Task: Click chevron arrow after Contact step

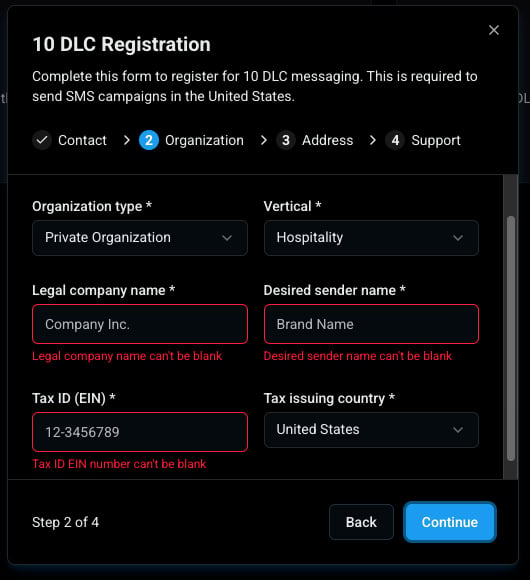Action: 127,140
